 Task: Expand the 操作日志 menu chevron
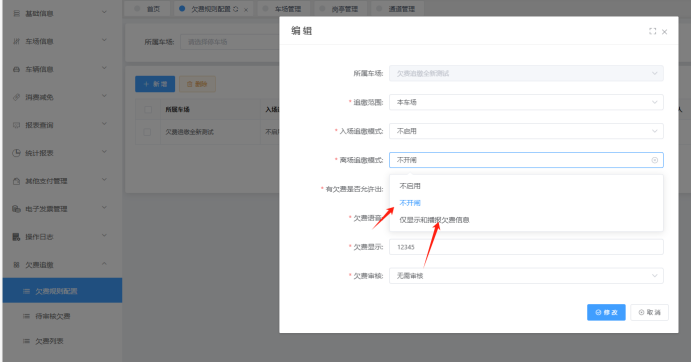104,236
